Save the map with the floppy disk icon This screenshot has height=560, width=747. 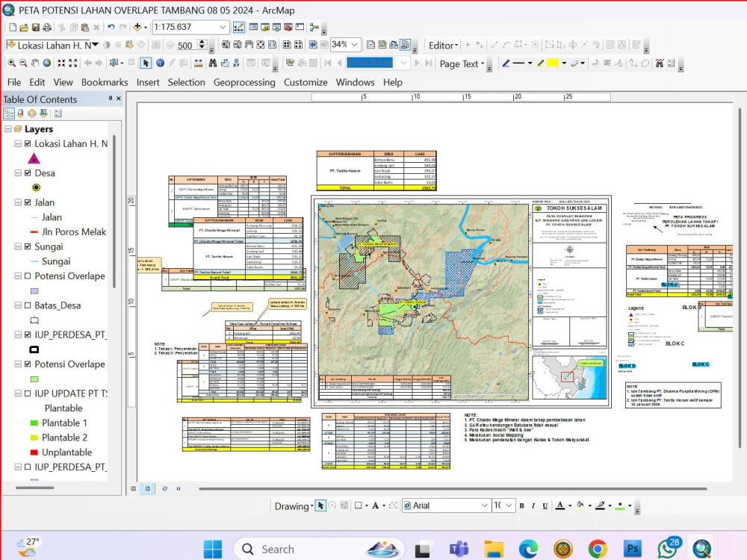pyautogui.click(x=36, y=27)
